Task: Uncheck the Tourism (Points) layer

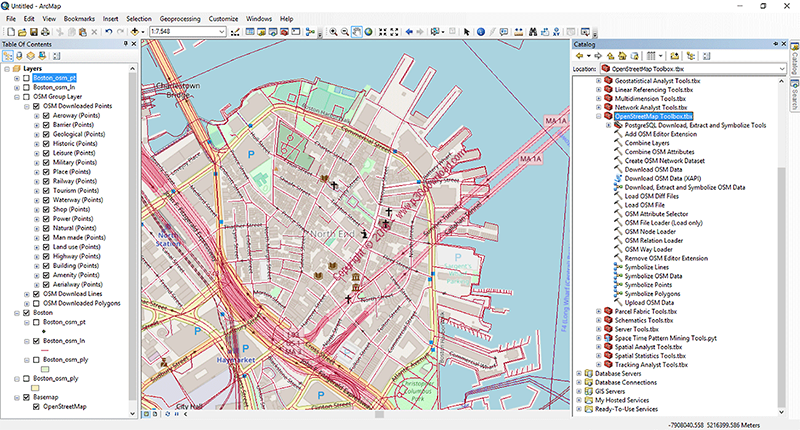Action: (x=45, y=191)
